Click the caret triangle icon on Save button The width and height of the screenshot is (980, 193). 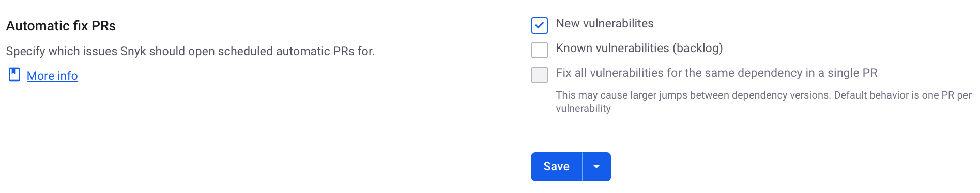click(596, 167)
